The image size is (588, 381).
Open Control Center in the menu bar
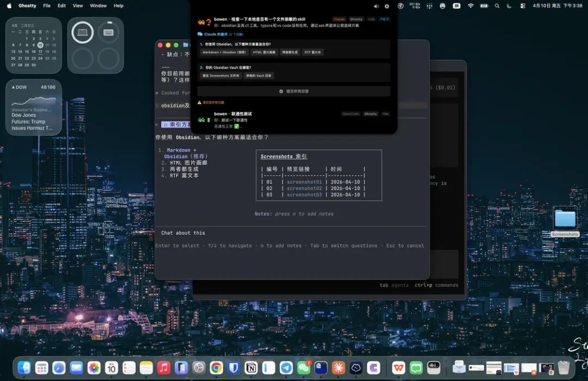pos(522,5)
